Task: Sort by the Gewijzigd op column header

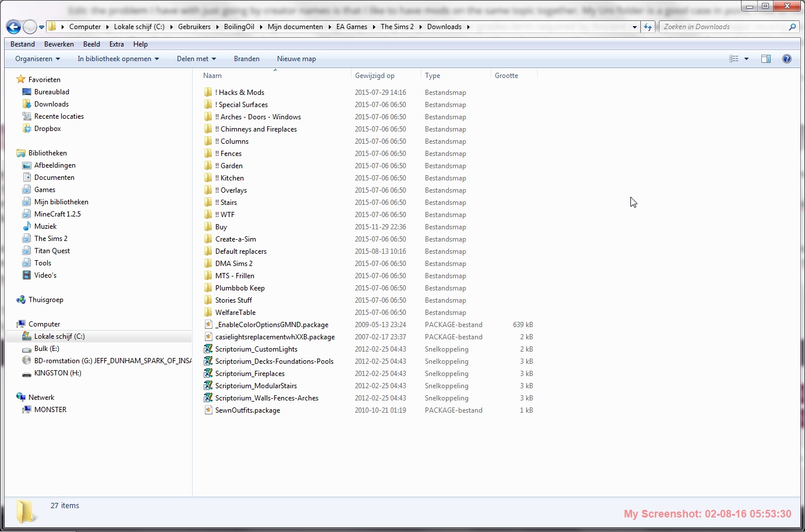Action: [x=375, y=76]
